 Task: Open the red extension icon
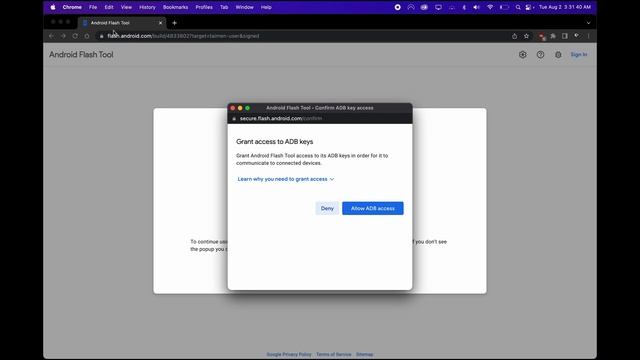tap(542, 36)
